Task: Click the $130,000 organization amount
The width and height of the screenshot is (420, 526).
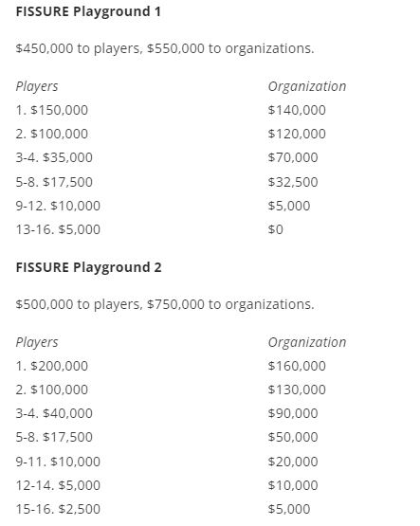Action: click(x=297, y=390)
